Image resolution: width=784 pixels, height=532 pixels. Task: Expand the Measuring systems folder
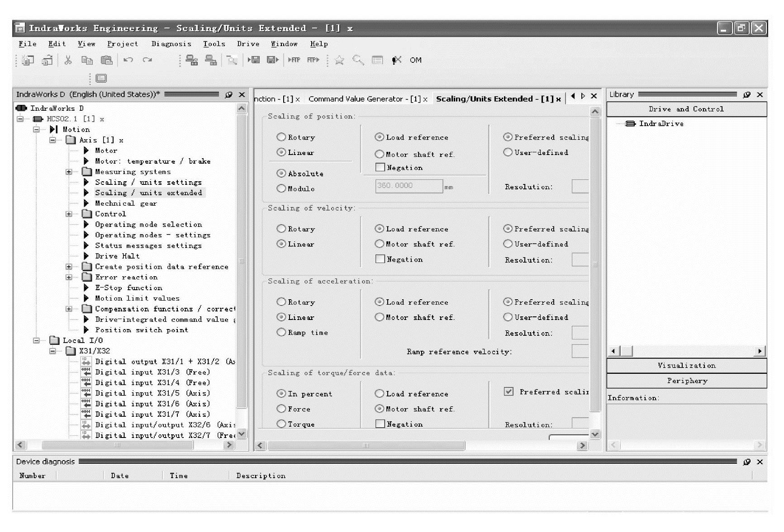pyautogui.click(x=69, y=172)
